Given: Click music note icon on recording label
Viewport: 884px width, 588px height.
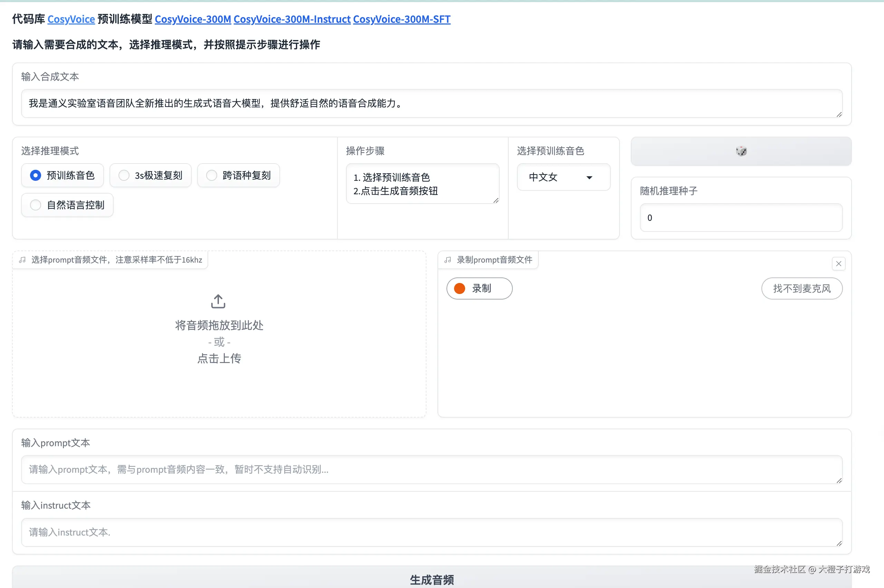Looking at the screenshot, I should pyautogui.click(x=448, y=260).
